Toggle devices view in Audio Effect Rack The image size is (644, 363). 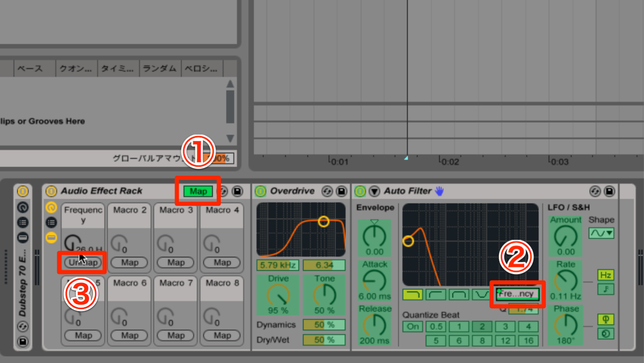click(51, 238)
